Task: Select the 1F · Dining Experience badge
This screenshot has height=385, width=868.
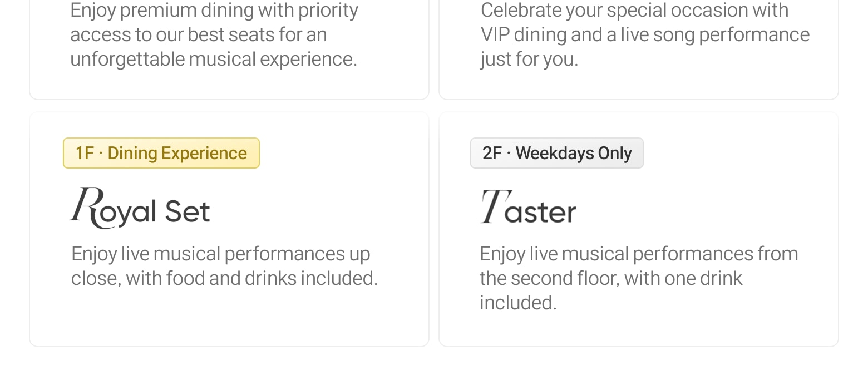Action: coord(161,153)
